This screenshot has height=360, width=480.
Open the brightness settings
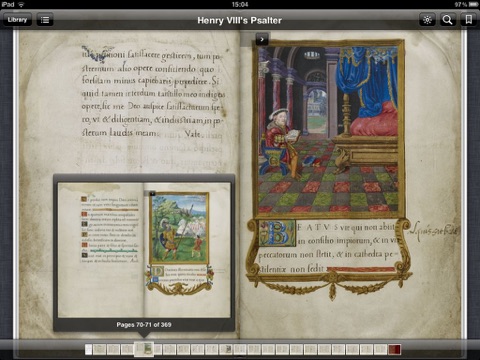click(x=427, y=20)
